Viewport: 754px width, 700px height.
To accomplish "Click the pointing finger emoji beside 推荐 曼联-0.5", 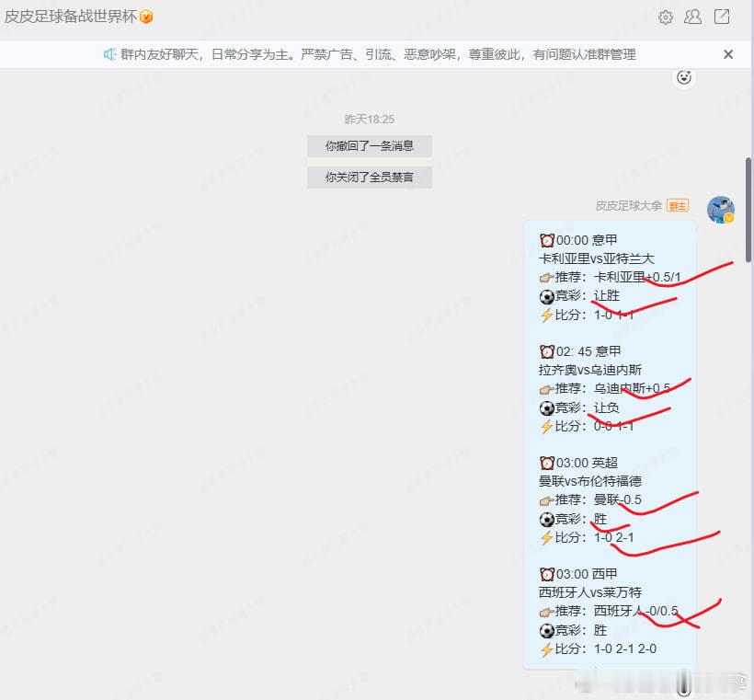I will [546, 499].
